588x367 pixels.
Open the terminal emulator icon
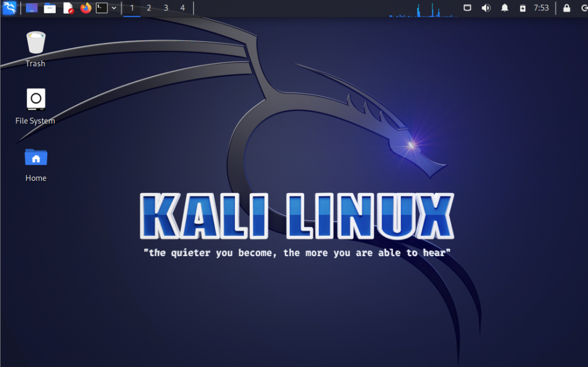[x=102, y=8]
